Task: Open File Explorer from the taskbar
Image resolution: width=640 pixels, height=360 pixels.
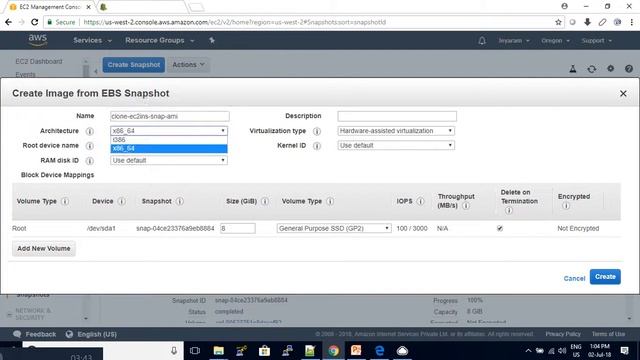Action: pyautogui.click(x=218, y=351)
